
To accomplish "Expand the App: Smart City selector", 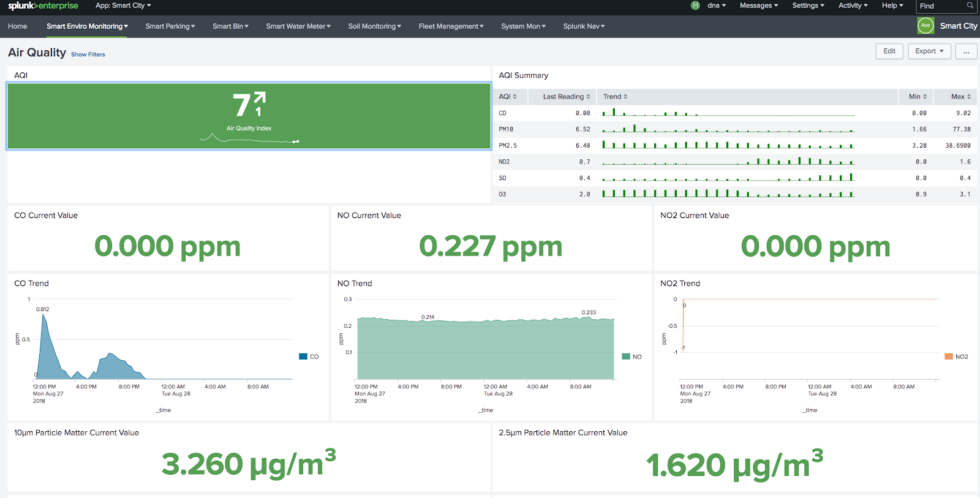I will click(123, 6).
